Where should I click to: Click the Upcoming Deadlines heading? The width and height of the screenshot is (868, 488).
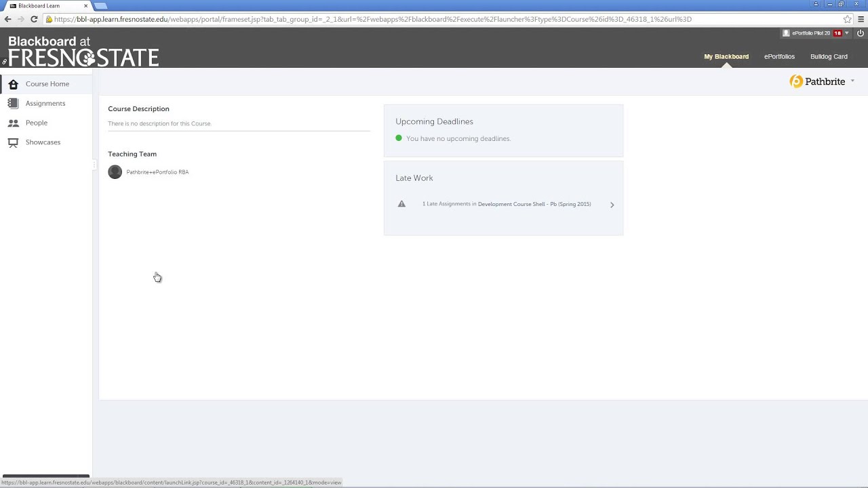434,121
